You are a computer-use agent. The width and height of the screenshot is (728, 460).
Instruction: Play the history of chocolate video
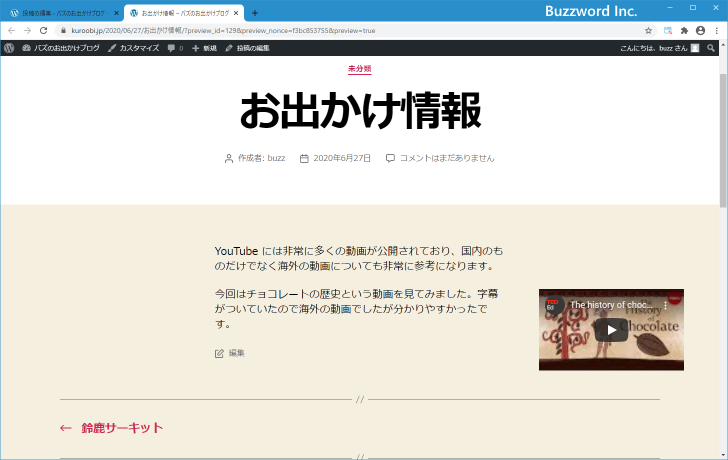(611, 330)
